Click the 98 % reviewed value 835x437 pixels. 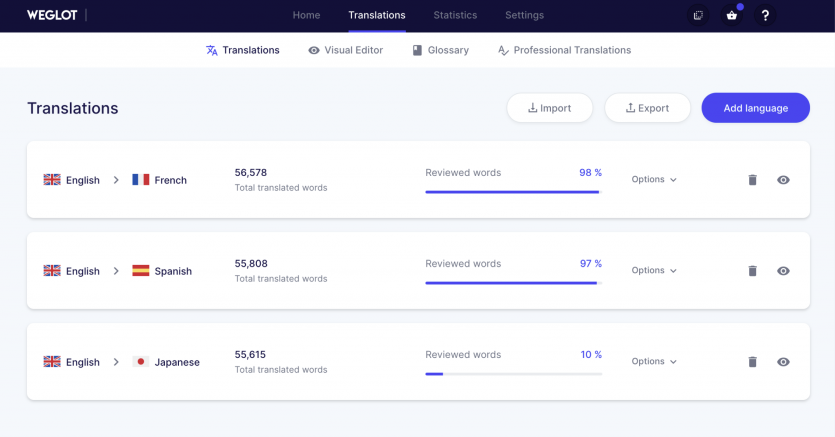tap(591, 172)
